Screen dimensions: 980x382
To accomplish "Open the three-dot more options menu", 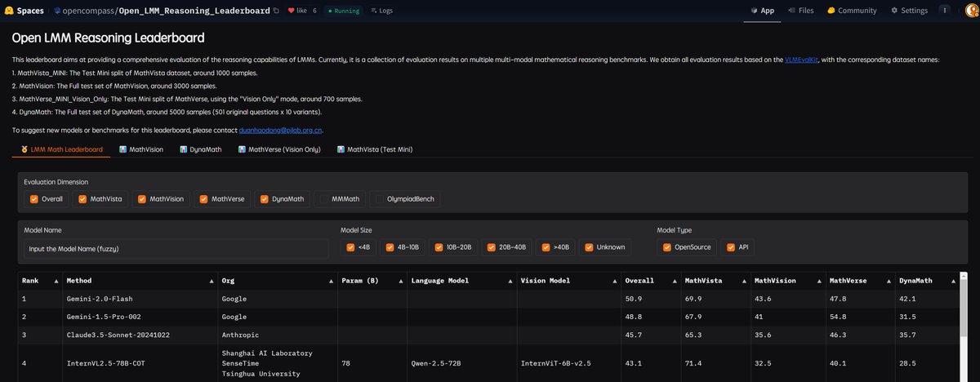I will (945, 11).
